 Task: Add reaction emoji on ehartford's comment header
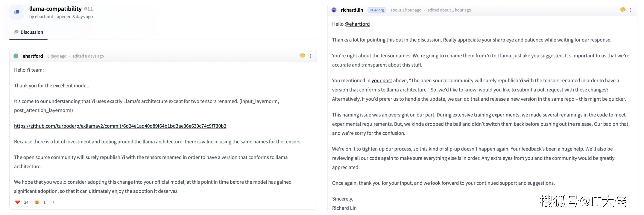pyautogui.click(x=302, y=55)
